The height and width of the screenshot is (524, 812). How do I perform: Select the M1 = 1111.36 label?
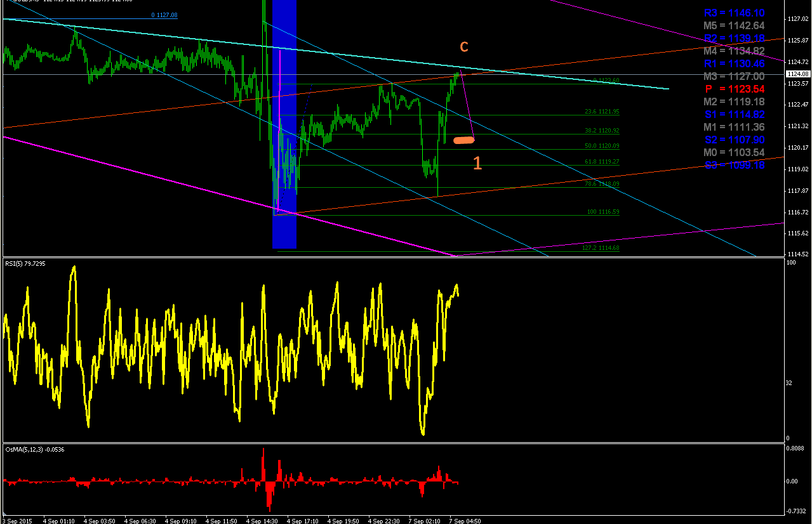(x=734, y=127)
